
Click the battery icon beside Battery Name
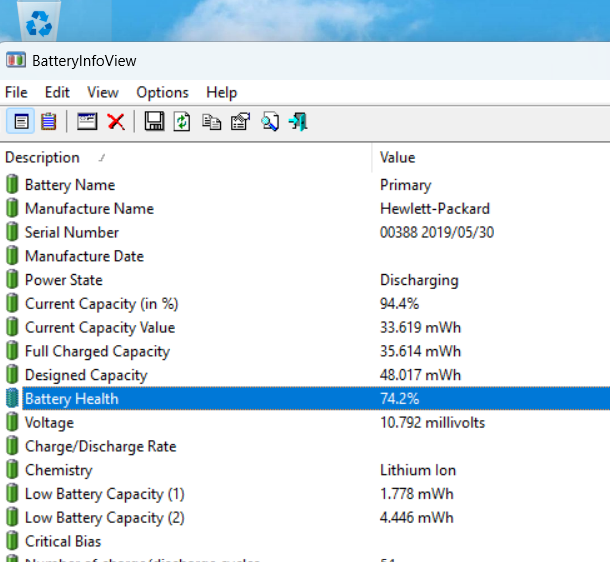12,184
